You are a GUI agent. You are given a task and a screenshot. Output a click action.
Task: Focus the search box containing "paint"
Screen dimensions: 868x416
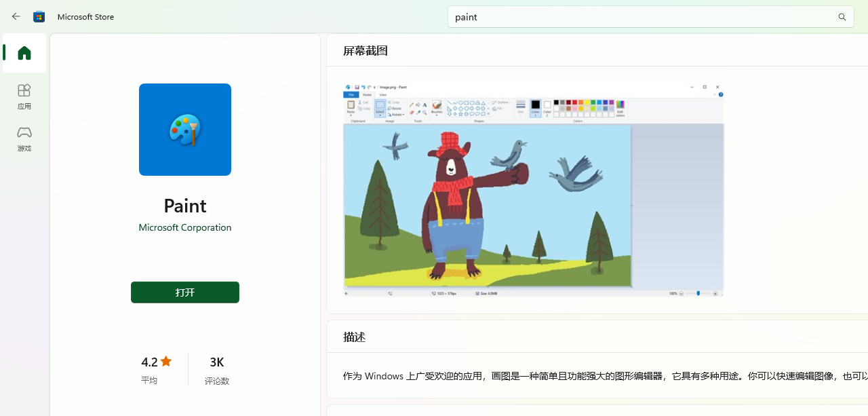pos(650,17)
